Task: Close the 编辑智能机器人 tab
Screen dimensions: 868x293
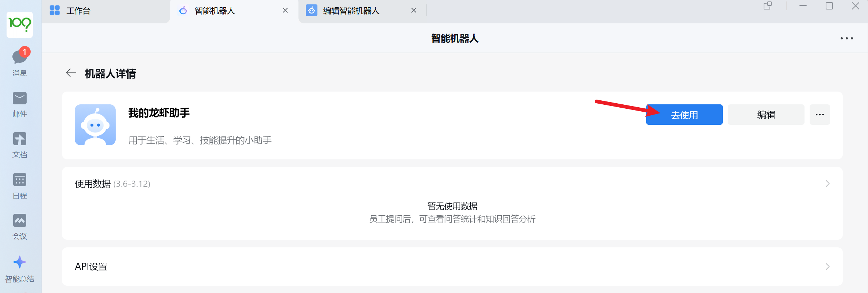Action: coord(414,11)
